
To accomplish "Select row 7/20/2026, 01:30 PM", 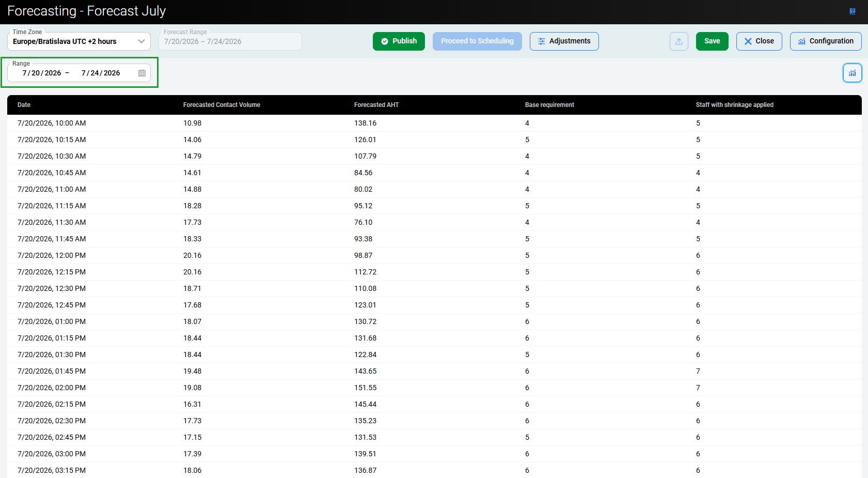I will 434,355.
